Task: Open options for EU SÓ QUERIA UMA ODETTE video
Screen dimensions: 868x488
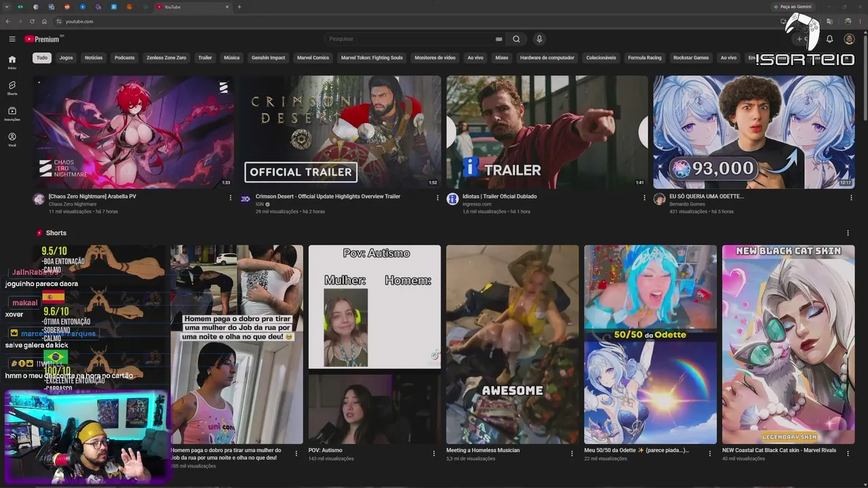Action: tap(851, 198)
